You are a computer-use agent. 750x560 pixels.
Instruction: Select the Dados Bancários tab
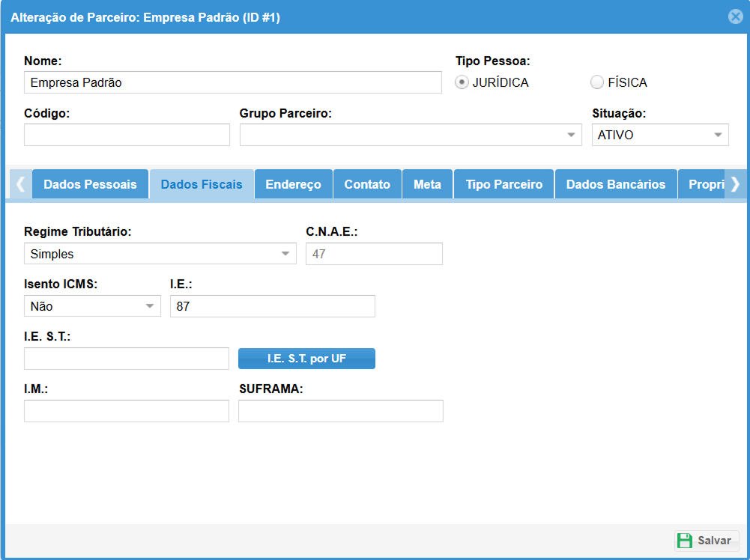pyautogui.click(x=615, y=184)
